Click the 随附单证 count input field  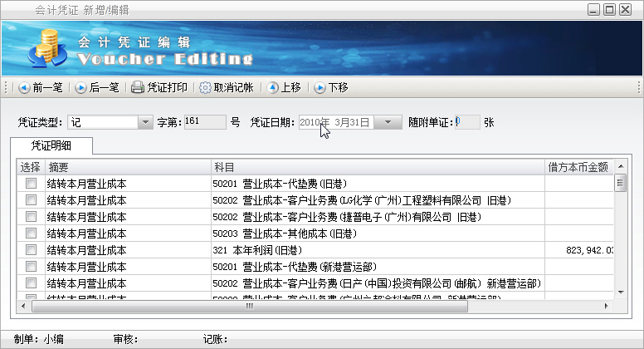pos(467,122)
